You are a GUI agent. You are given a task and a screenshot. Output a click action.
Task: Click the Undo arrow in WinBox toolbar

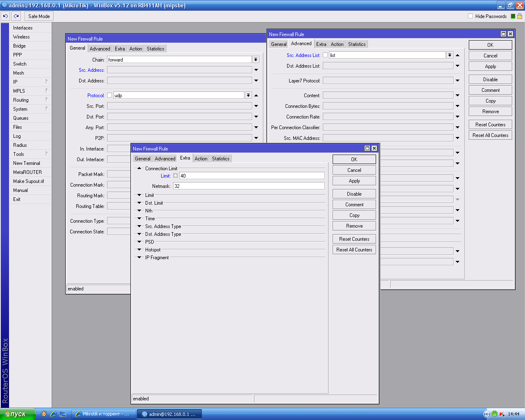click(5, 16)
